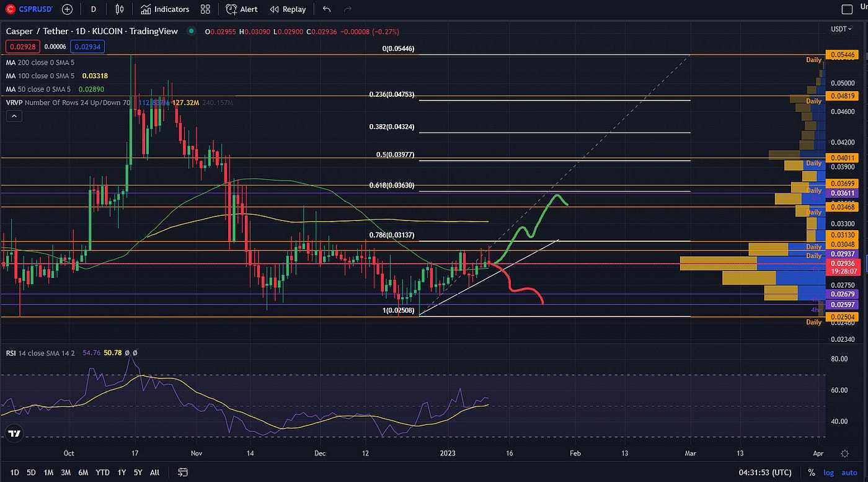Open the D time interval selector
This screenshot has width=868, height=482.
click(x=93, y=9)
